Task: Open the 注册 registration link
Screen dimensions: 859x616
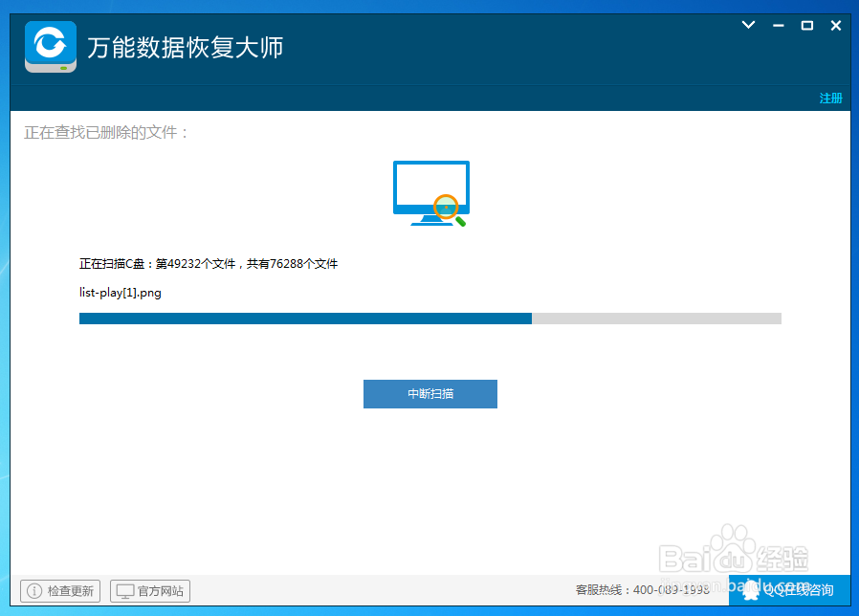Action: tap(830, 99)
